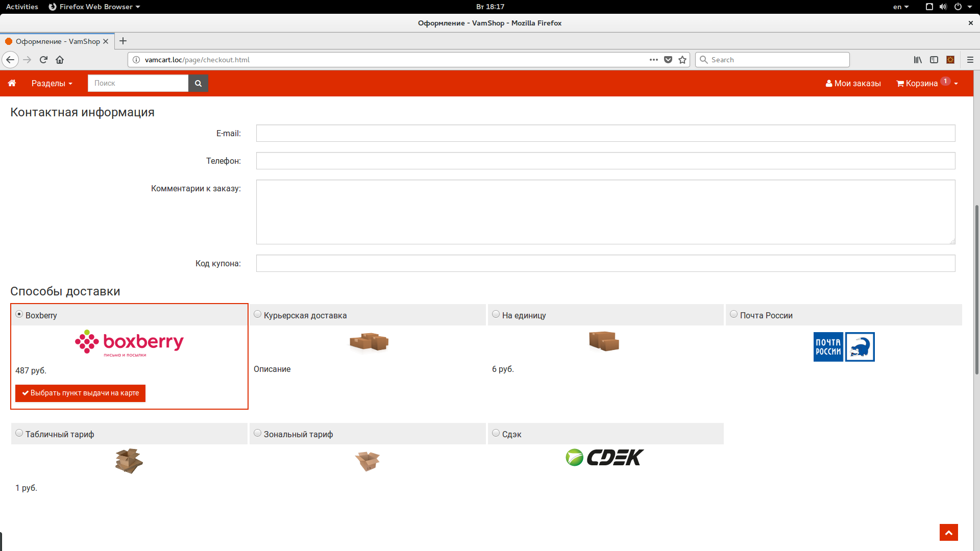This screenshot has width=980, height=551.
Task: Close the Оформление - VamShop tab
Action: (x=106, y=41)
